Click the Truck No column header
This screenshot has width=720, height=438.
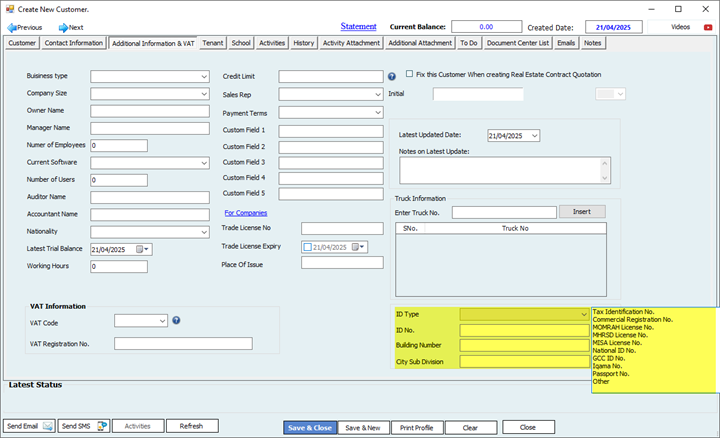tap(515, 228)
